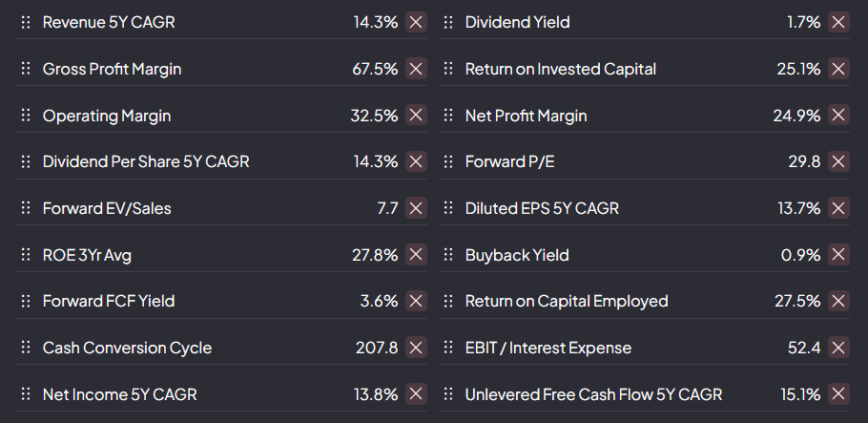Screen dimensions: 868x423
Task: Delete the Forward P/E metric
Action: coord(838,161)
